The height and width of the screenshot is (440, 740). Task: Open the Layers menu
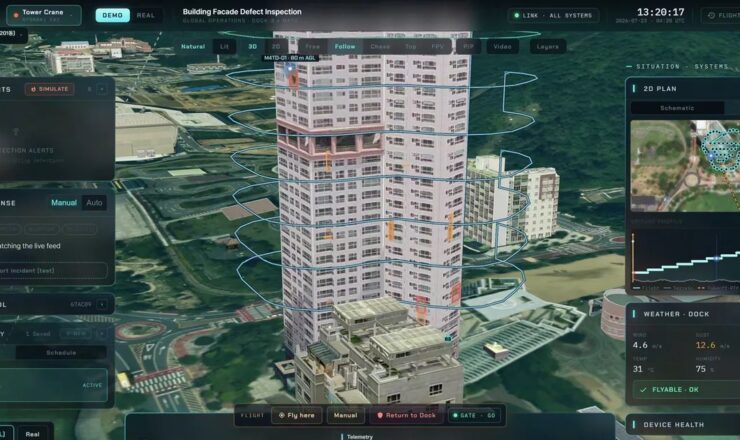click(x=547, y=46)
